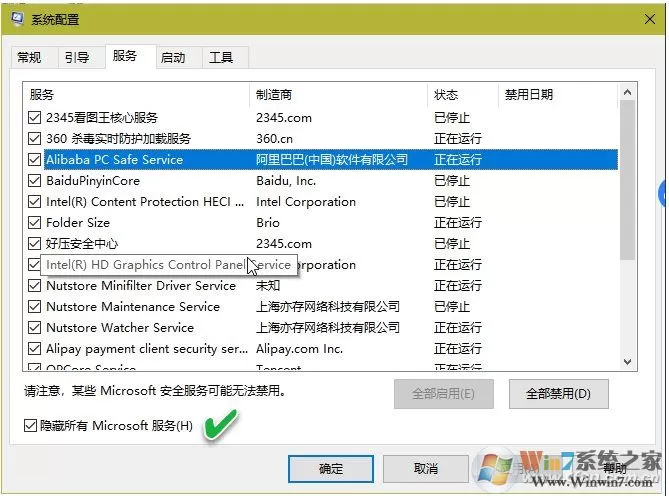Select the Alibaba PC Safe Service row

coord(331,160)
